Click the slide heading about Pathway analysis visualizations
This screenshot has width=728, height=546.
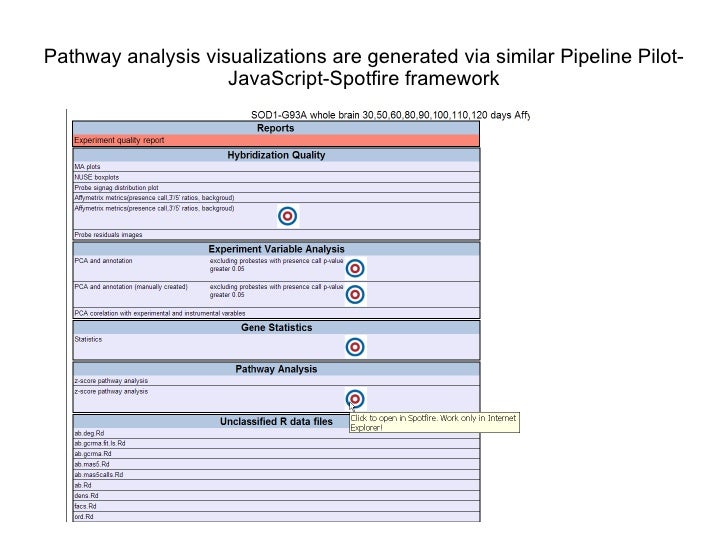pyautogui.click(x=364, y=67)
